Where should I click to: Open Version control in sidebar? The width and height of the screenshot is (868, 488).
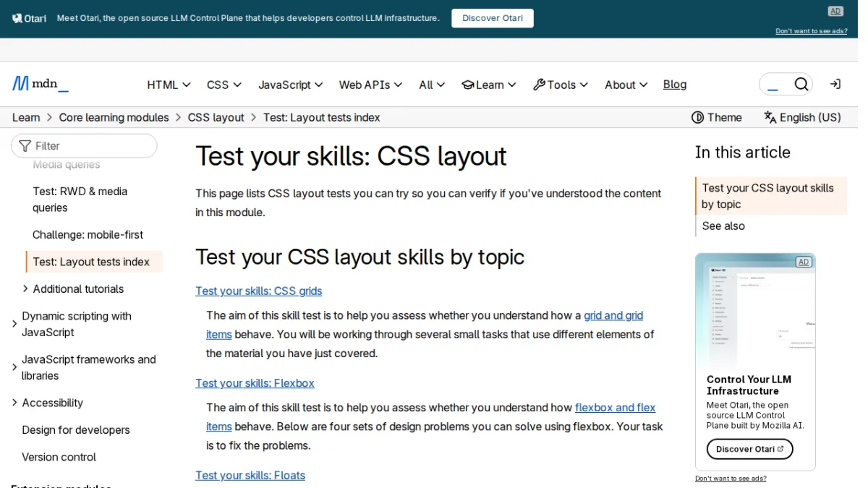(x=59, y=457)
